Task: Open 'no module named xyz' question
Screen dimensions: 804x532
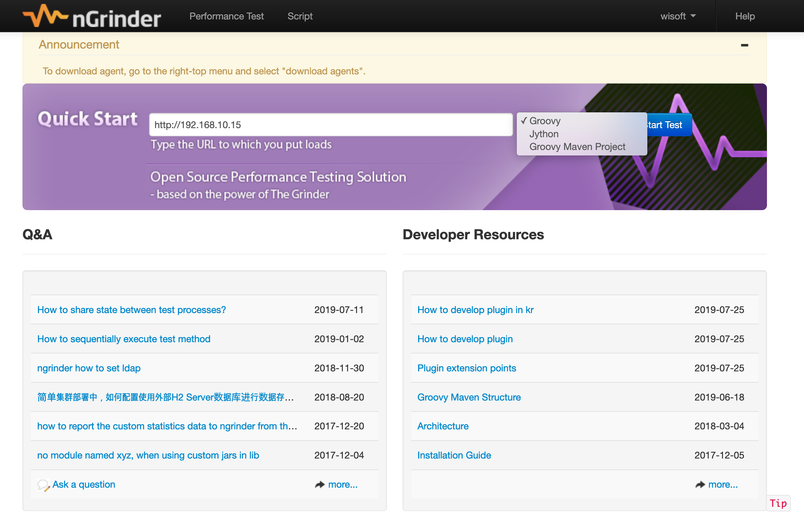Action: [x=148, y=455]
